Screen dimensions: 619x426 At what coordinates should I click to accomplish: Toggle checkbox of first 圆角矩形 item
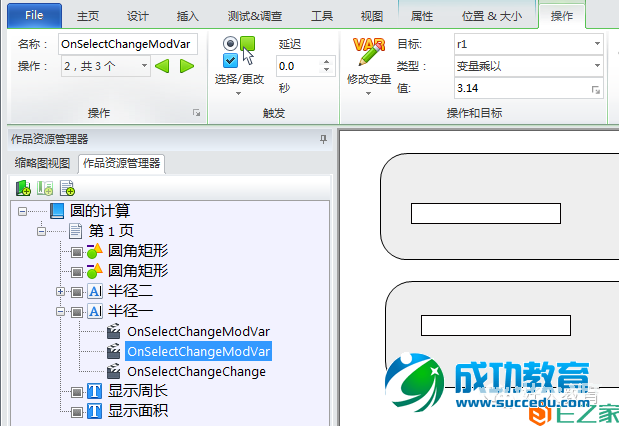pyautogui.click(x=77, y=251)
